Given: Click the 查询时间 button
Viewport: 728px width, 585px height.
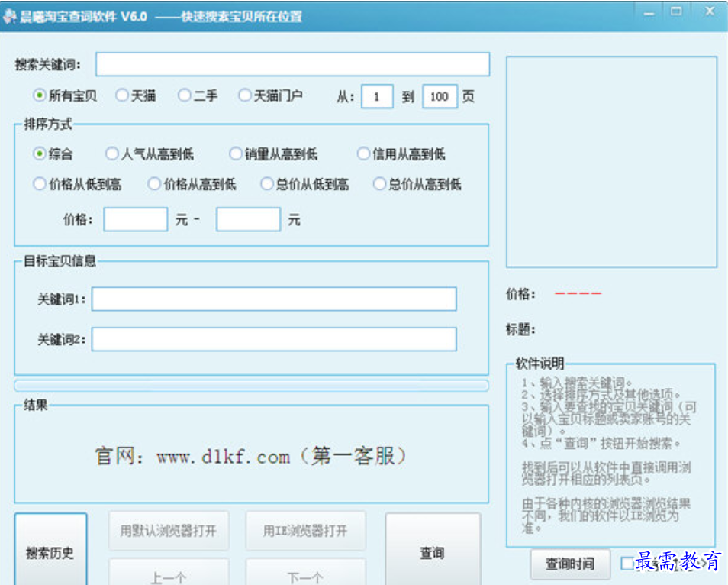Looking at the screenshot, I should pyautogui.click(x=570, y=564).
